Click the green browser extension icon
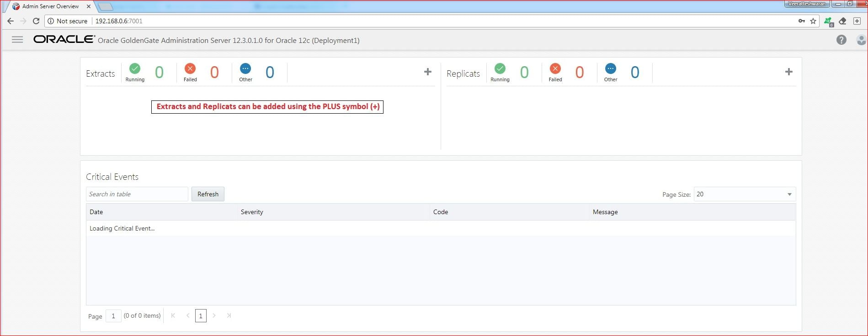This screenshot has height=336, width=868. tap(828, 21)
